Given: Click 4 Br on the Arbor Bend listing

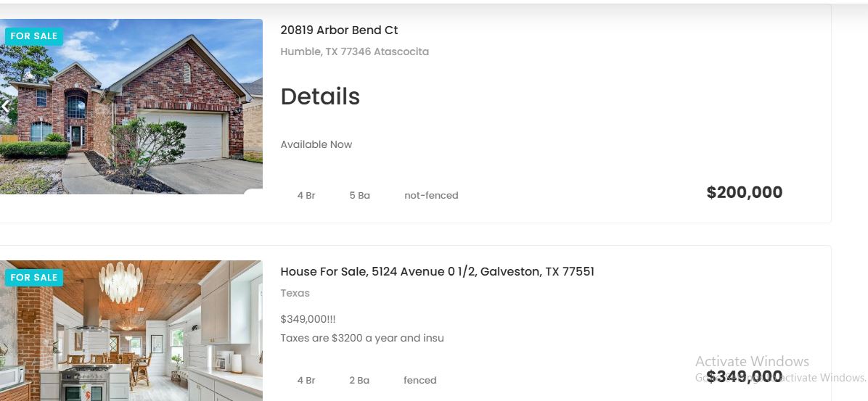Looking at the screenshot, I should coord(306,195).
